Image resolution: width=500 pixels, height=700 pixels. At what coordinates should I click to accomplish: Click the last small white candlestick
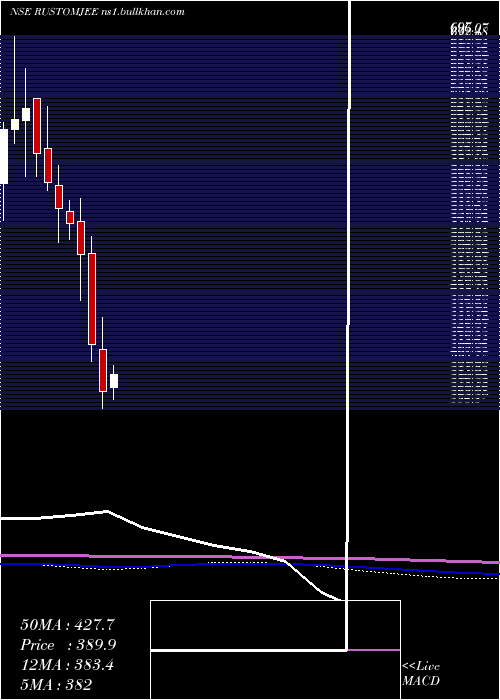[x=114, y=381]
